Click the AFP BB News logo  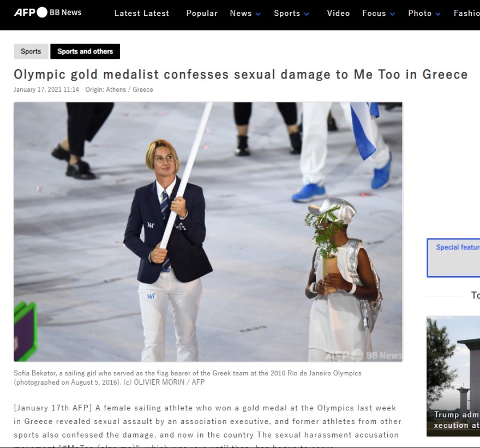pos(48,12)
